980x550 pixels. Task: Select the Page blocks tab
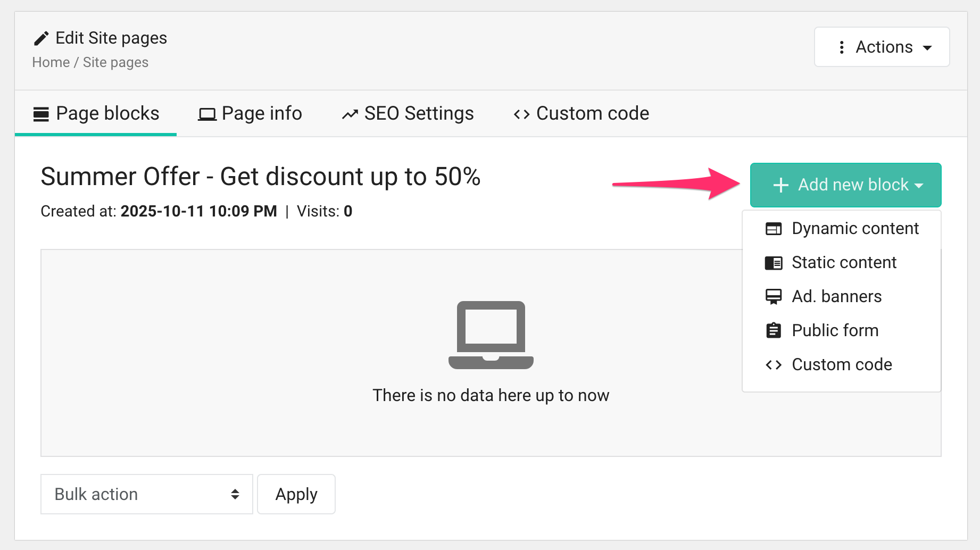(x=96, y=114)
